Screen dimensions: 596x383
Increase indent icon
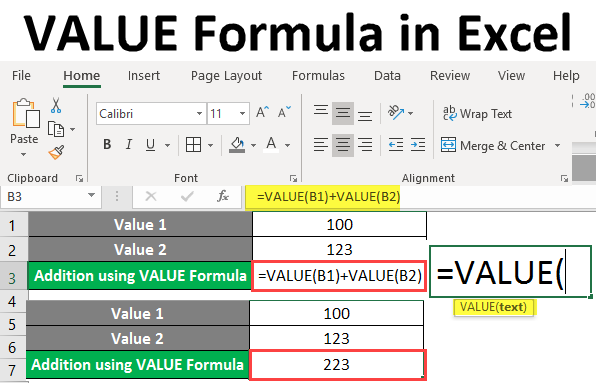(418, 145)
